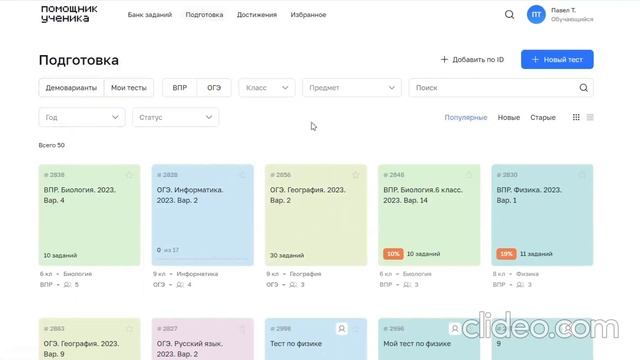Screen dimensions: 640x360
Task: Open card ВПР. Биология.6 класс. 2023. Вар. 14
Action: [429, 215]
